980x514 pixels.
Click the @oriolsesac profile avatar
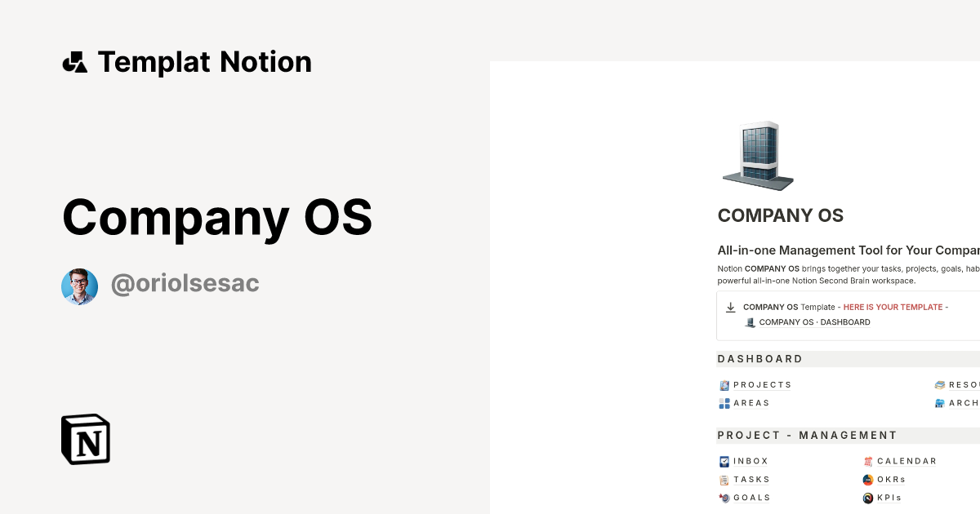click(78, 286)
